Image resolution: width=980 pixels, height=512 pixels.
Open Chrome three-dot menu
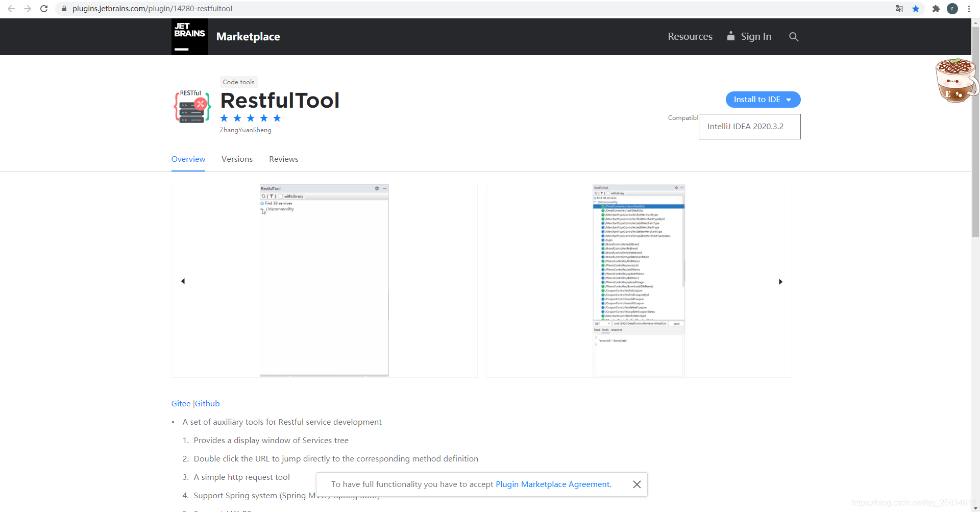(969, 9)
